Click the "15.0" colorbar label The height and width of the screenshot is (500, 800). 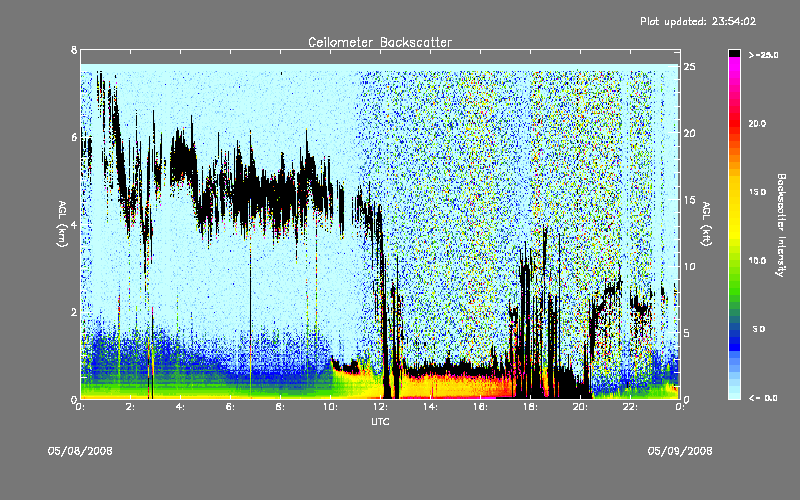pos(757,192)
